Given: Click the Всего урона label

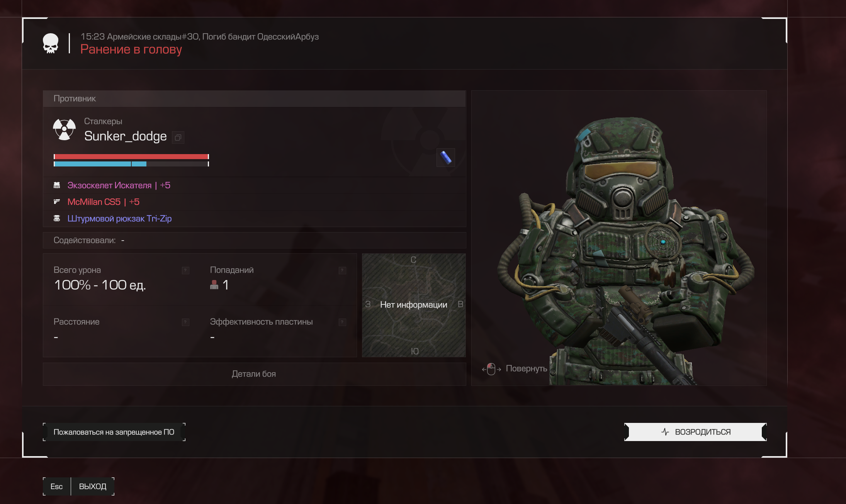Looking at the screenshot, I should (x=77, y=270).
